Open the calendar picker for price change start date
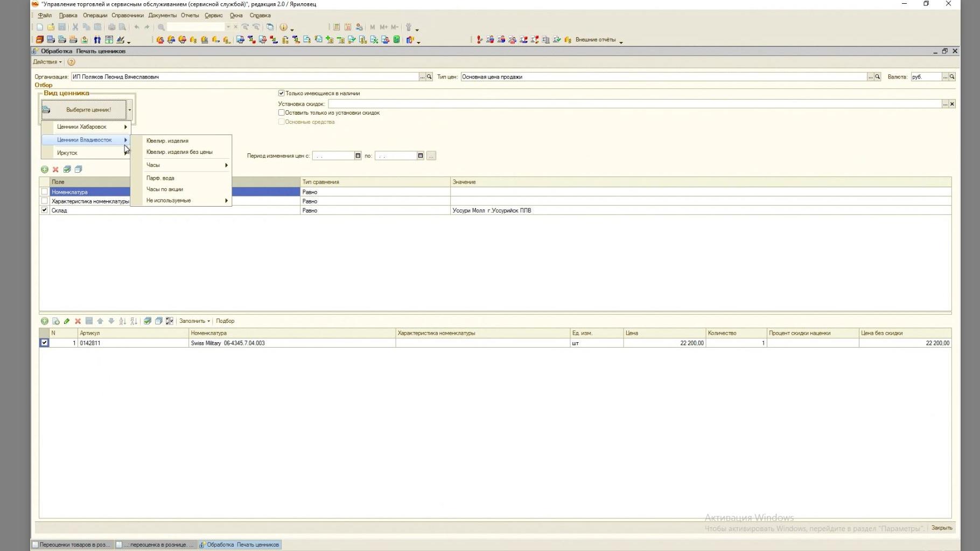Screen dimensions: 980x551 point(358,156)
